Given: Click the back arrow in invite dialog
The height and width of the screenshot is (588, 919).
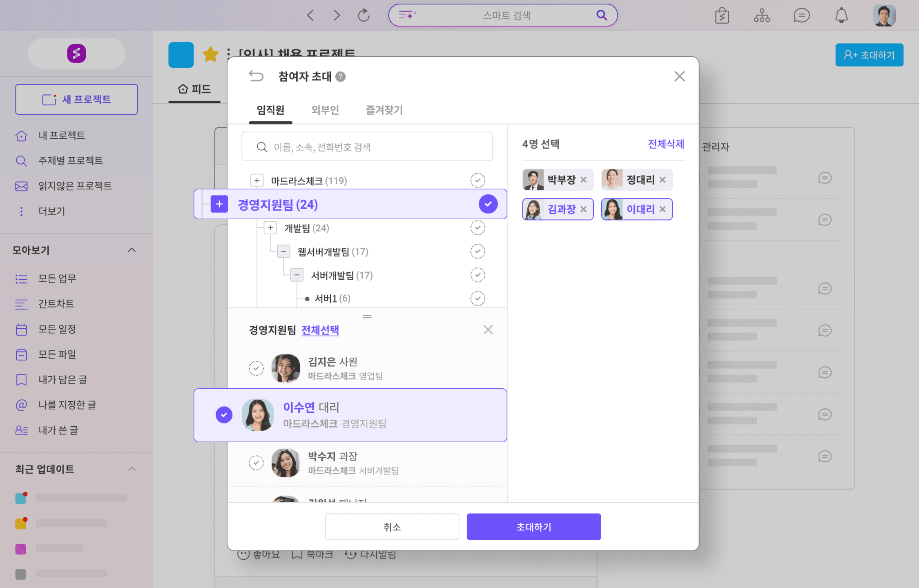Looking at the screenshot, I should [x=256, y=76].
